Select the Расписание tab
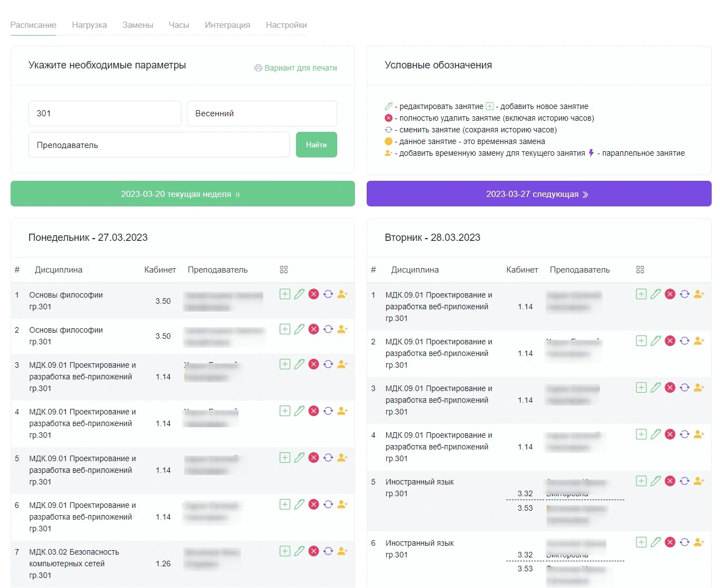720x588 pixels. [x=33, y=25]
